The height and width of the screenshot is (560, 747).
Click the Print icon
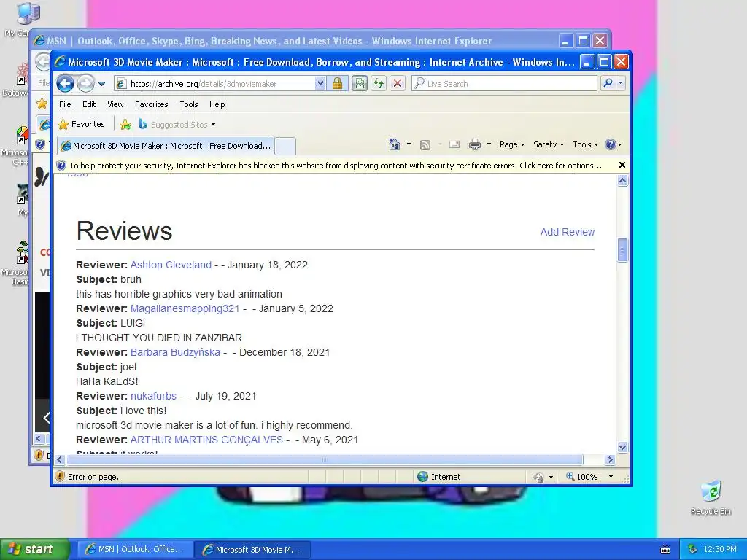click(474, 145)
